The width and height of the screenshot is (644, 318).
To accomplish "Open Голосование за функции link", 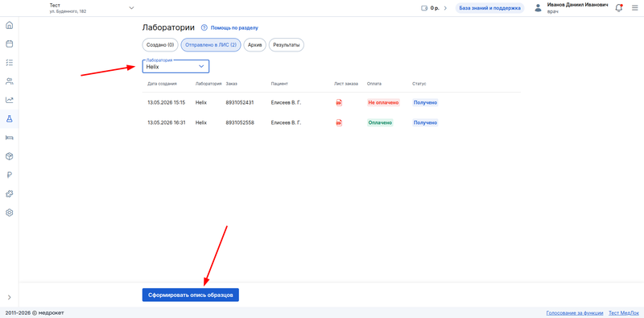I will pos(575,312).
